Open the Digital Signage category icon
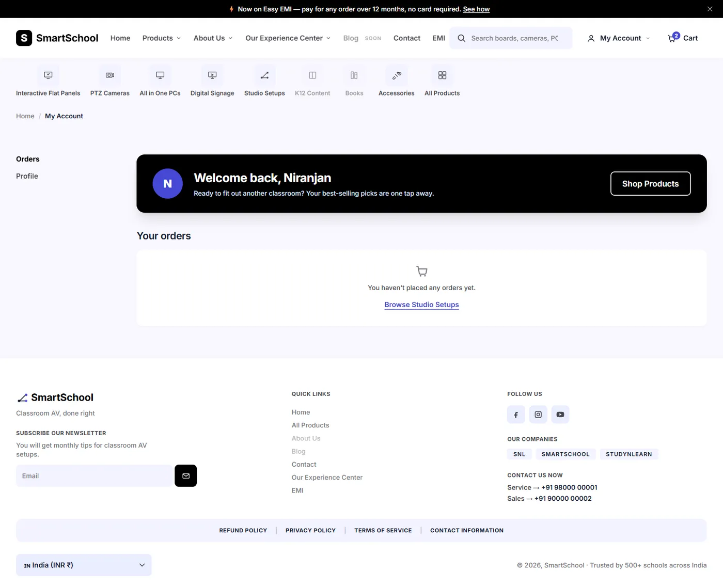The width and height of the screenshot is (723, 588). 212,75
